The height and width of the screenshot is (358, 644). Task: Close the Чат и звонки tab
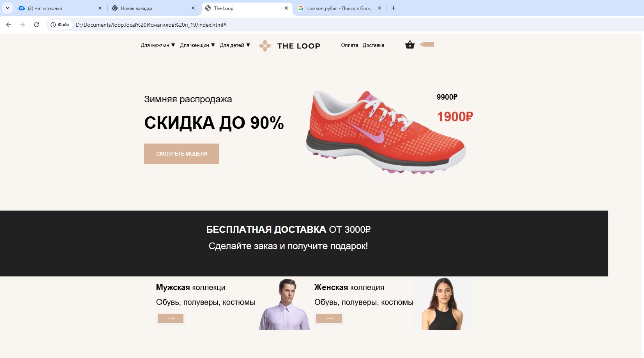click(x=100, y=8)
